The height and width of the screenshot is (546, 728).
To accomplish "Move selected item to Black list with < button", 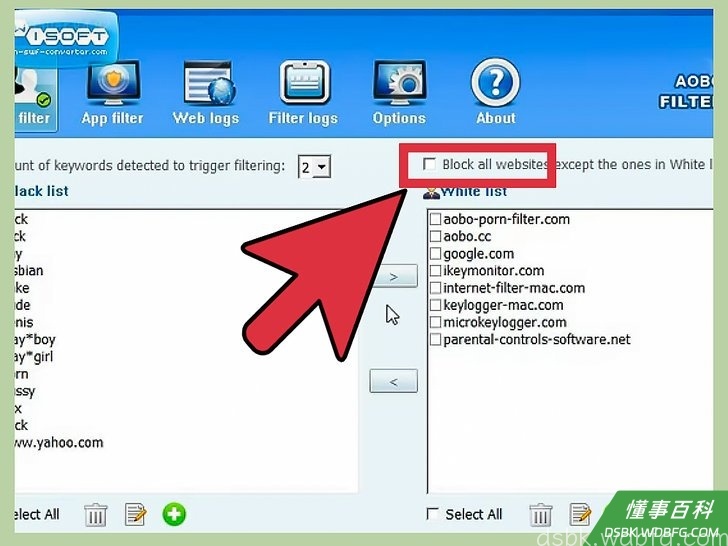I will [x=393, y=381].
